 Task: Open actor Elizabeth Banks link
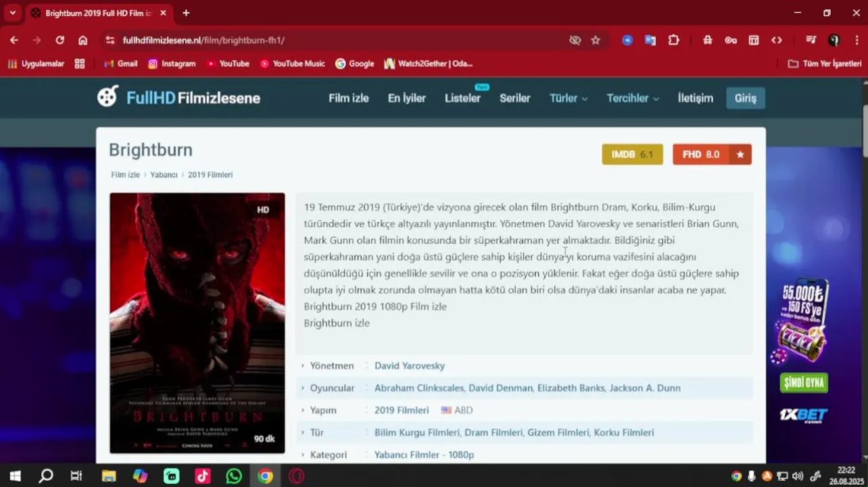click(x=571, y=388)
